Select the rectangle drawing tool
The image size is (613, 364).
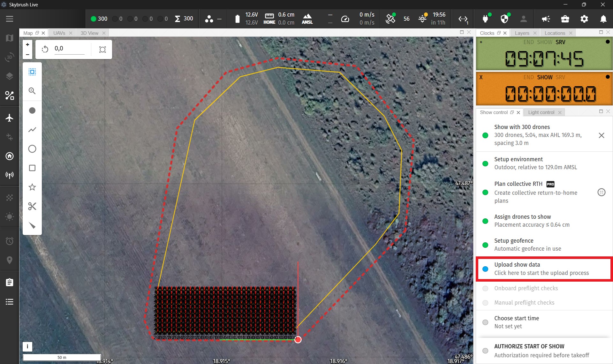pos(32,168)
